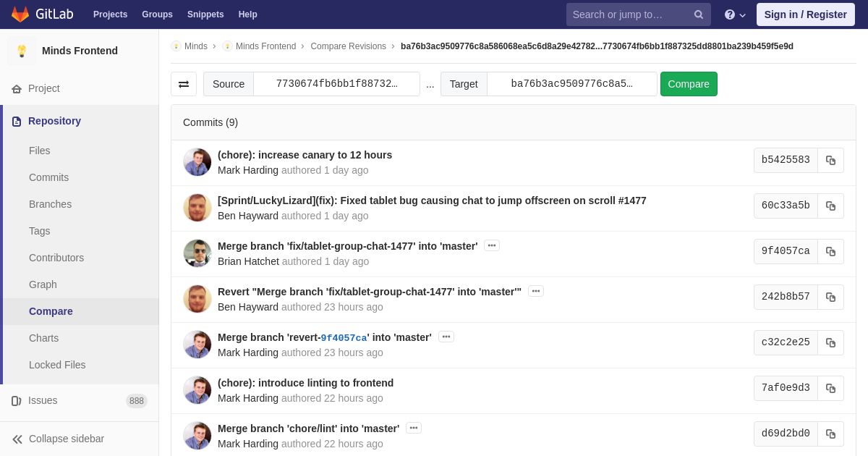Screen dimensions: 868x456
Task: Expand description of Revert merge commit
Action: [x=535, y=291]
